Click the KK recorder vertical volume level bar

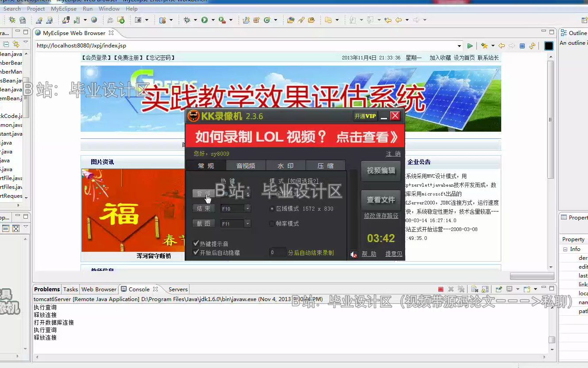pos(353,208)
